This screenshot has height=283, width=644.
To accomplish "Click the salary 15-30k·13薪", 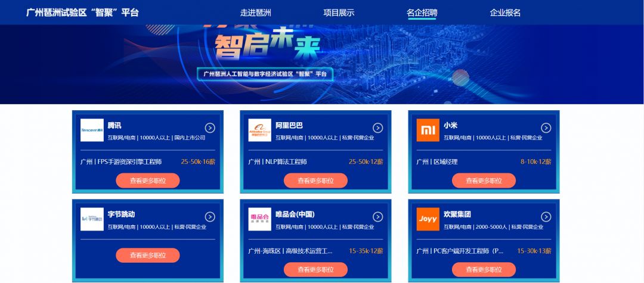I will [534, 251].
